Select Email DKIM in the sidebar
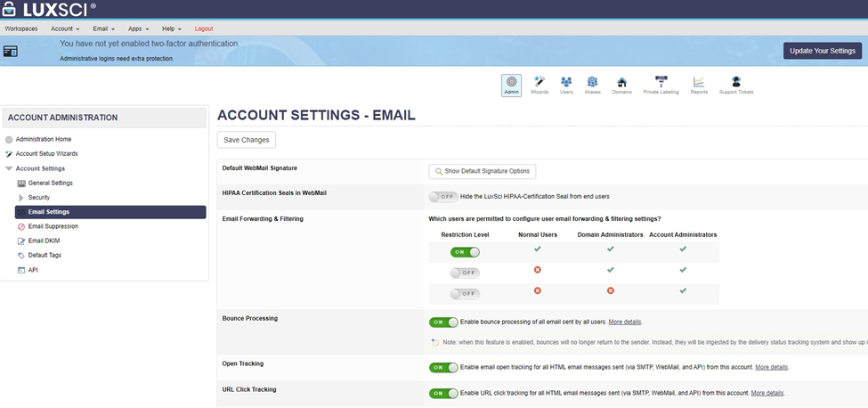Image resolution: width=868 pixels, height=408 pixels. (x=44, y=241)
